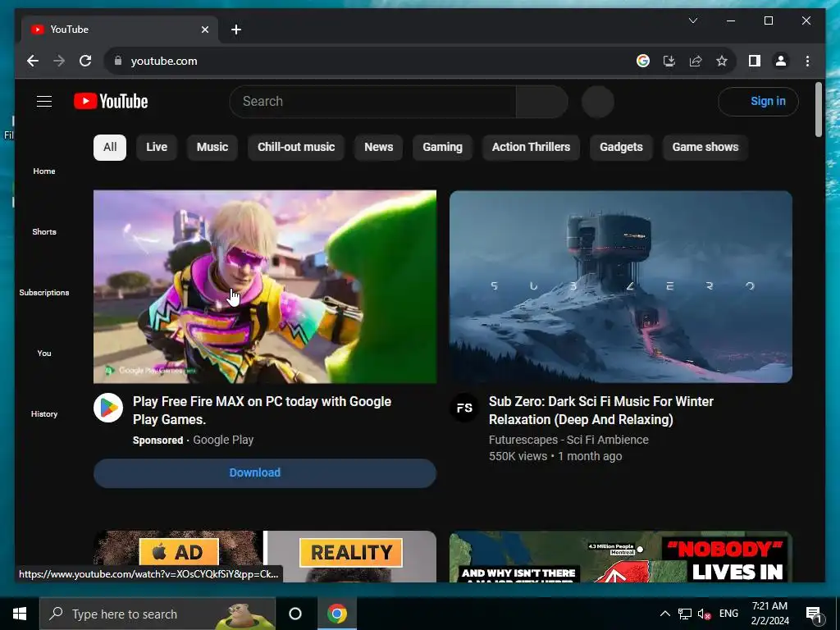Click the install app icon in address bar
This screenshot has height=630, width=840.
(x=669, y=61)
